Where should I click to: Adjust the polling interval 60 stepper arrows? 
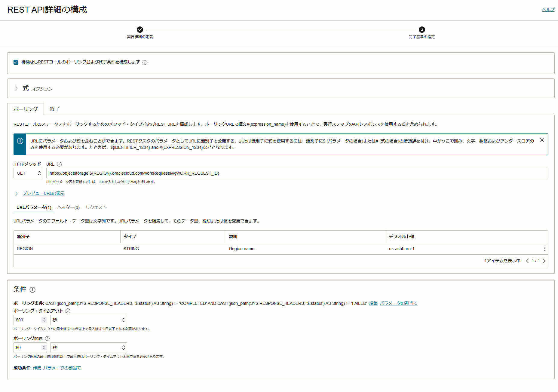point(44,348)
